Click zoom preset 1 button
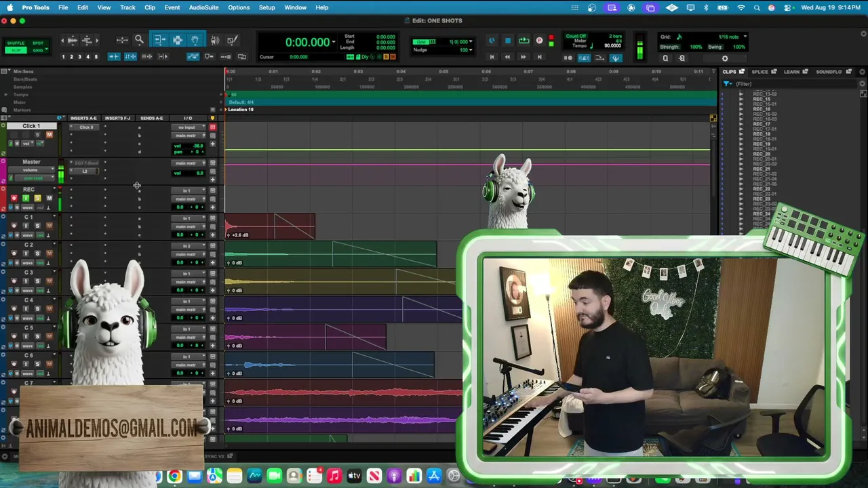 [x=63, y=56]
